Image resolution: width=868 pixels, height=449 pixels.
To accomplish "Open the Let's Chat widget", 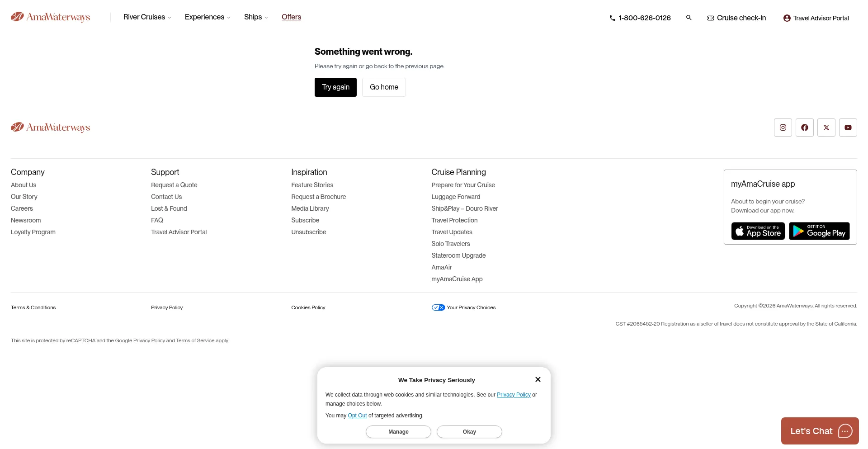I will click(820, 431).
